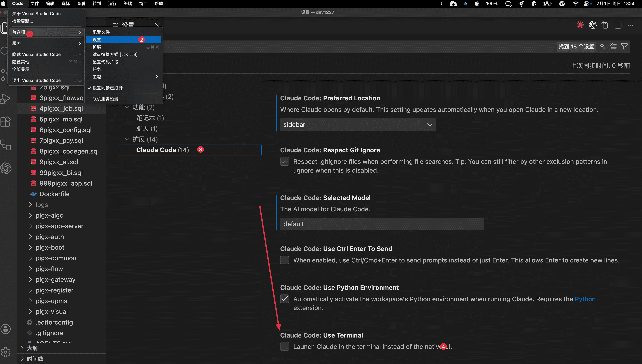Clear settings search input icon
This screenshot has width=642, height=364.
point(613,47)
